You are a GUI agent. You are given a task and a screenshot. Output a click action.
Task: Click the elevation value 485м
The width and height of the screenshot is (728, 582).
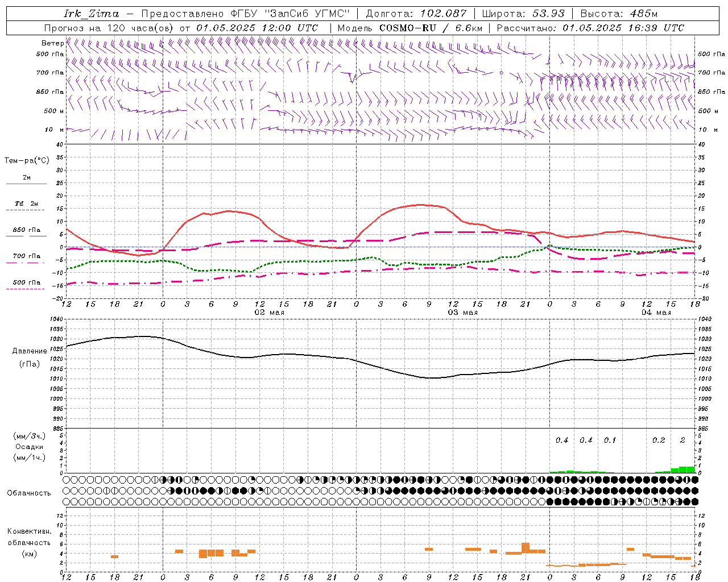(x=644, y=13)
